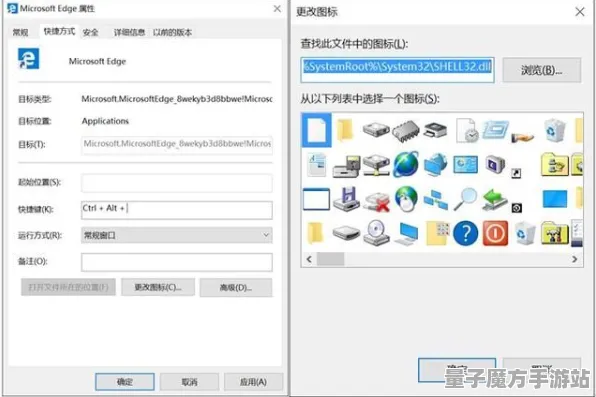Open the 快捷方式 tab
Viewport: 596px width, 397px height.
(59, 32)
